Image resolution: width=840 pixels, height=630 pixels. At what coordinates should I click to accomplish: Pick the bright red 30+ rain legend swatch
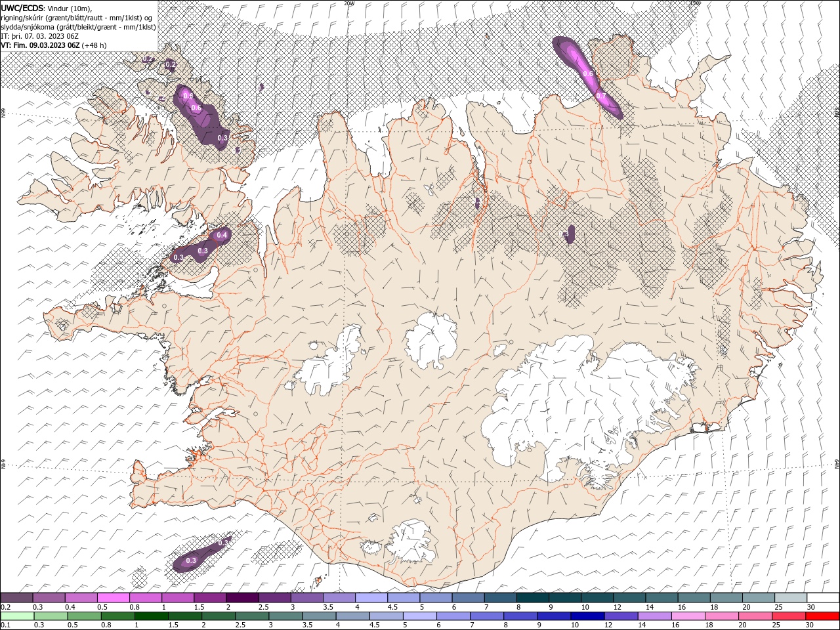(822, 616)
